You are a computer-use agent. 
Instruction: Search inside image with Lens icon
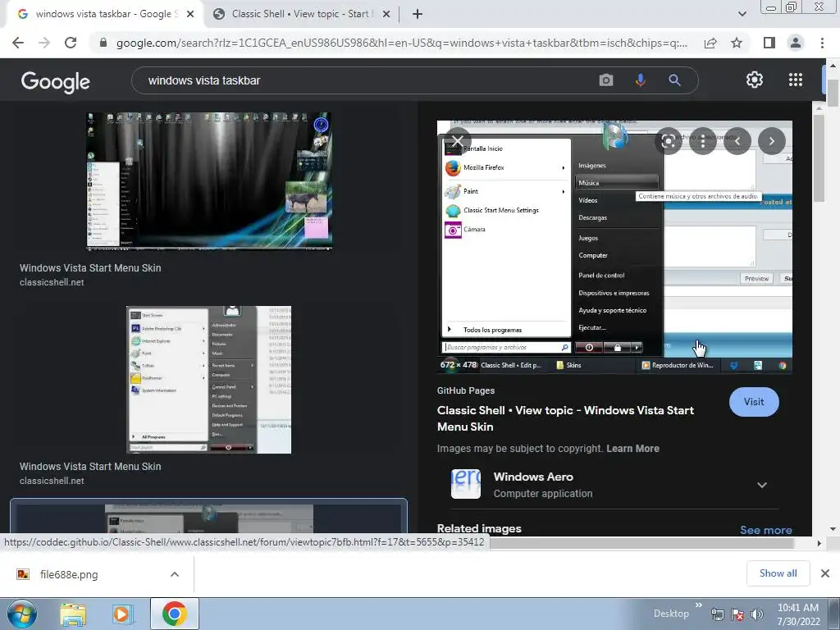coord(668,141)
